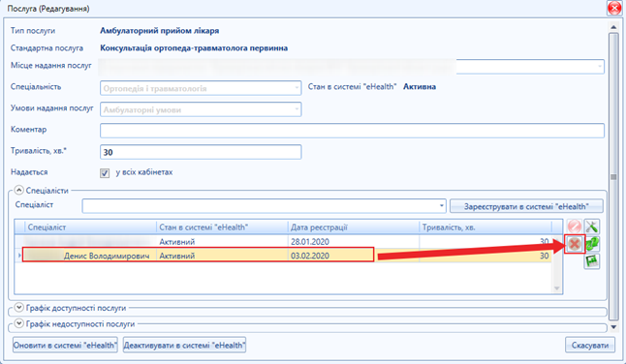
Task: Click the Активний status in the 28.01.2020 row
Action: [177, 242]
